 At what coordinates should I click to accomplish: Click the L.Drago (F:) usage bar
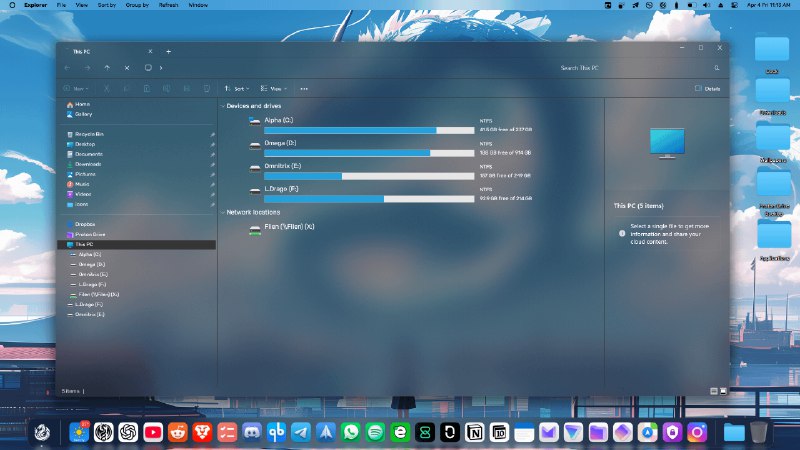[369, 199]
